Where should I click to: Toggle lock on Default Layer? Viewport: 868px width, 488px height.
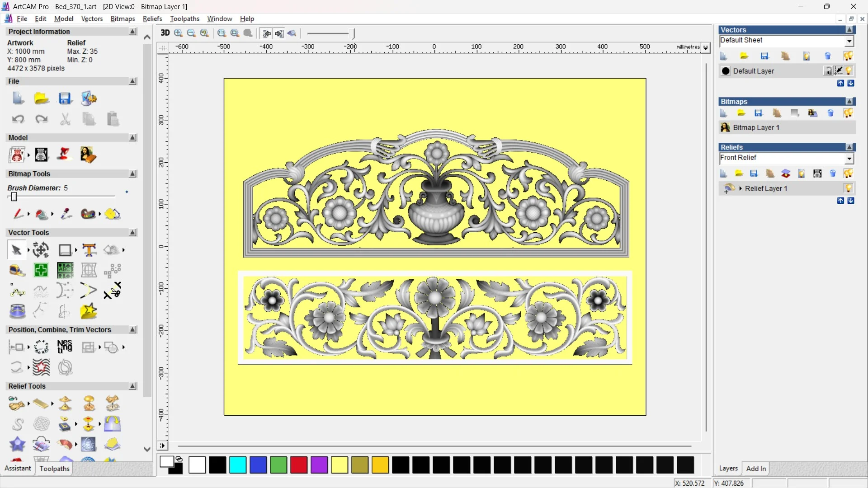(x=828, y=71)
